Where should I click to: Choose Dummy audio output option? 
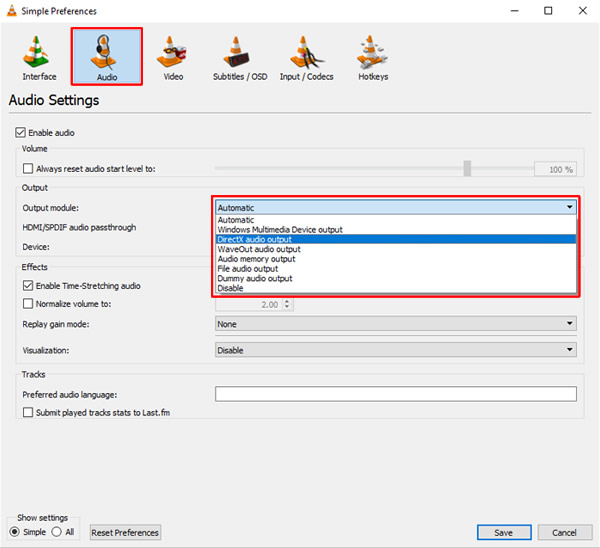coord(396,279)
